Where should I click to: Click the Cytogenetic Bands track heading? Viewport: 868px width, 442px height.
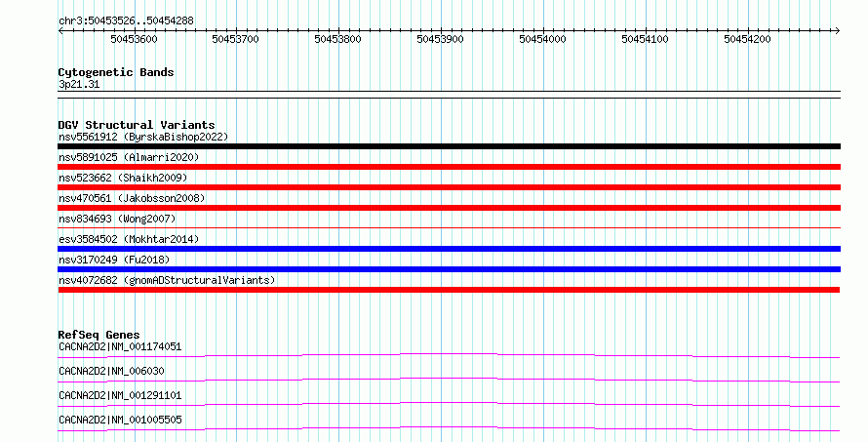click(x=116, y=72)
